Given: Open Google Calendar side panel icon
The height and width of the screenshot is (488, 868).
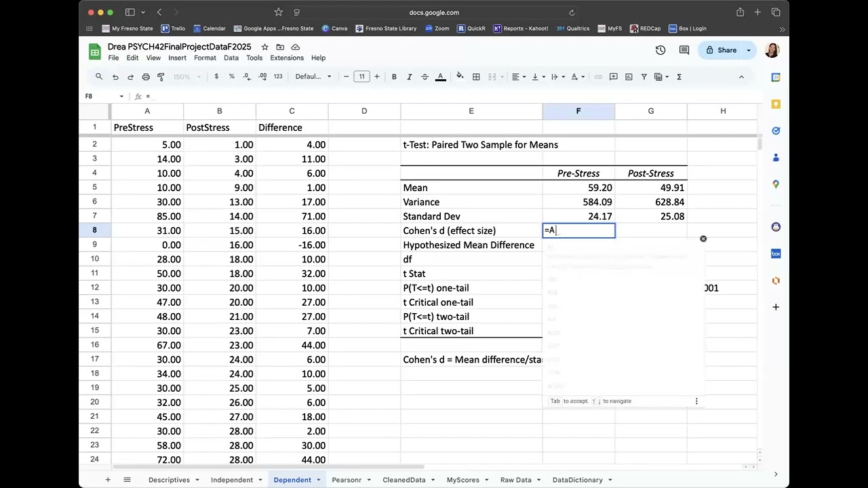Looking at the screenshot, I should [x=776, y=77].
